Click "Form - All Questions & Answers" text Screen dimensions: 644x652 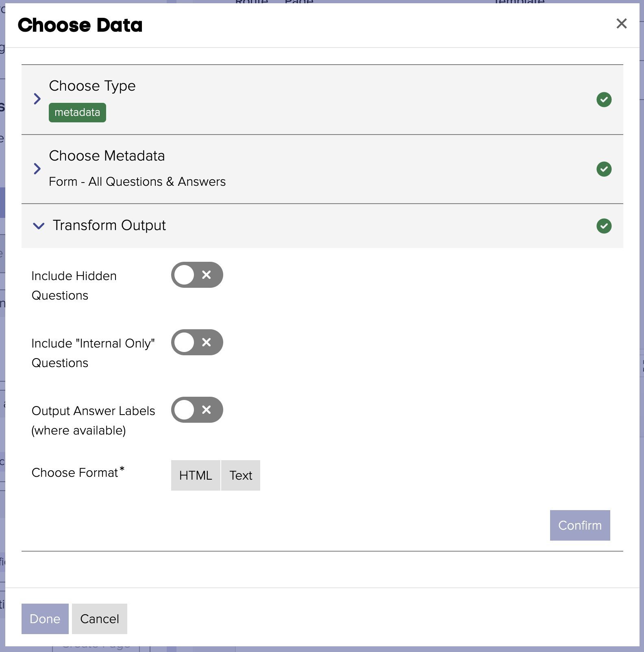[x=137, y=182]
